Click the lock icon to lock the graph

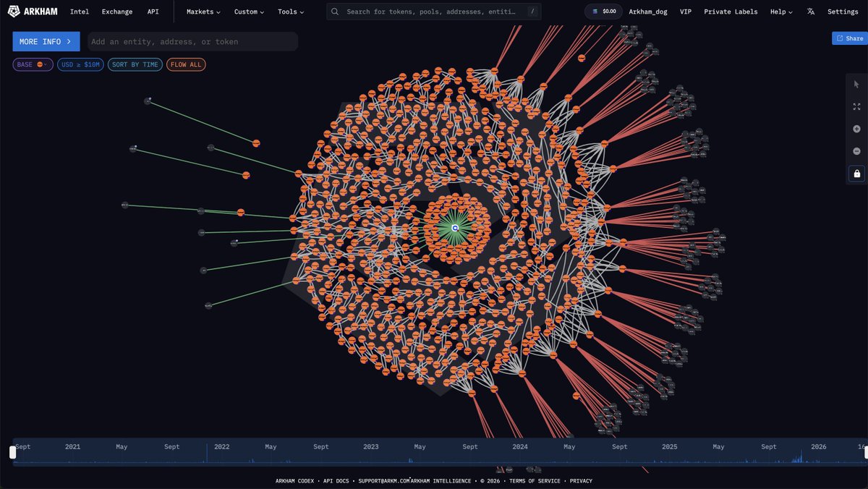tap(856, 174)
